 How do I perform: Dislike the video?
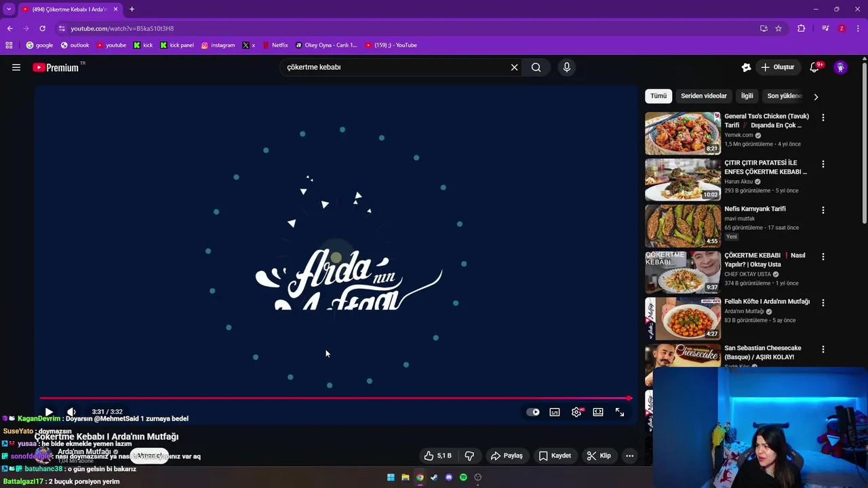(469, 455)
